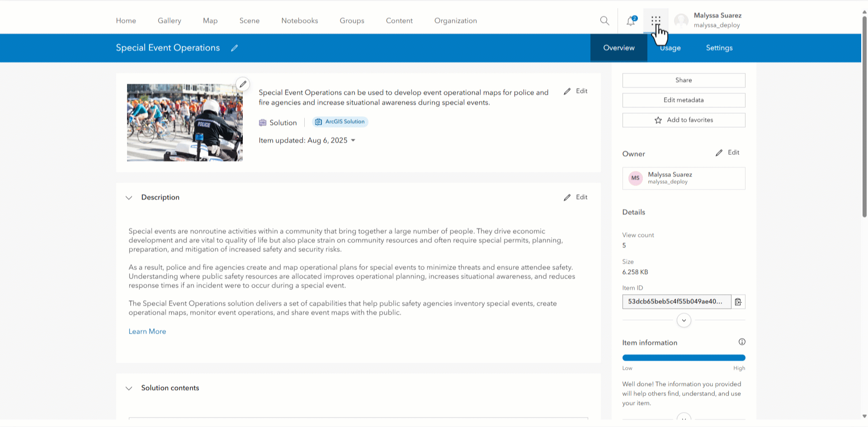Screen dimensions: 868x427
Task: Copy the Item ID to clipboard
Action: [x=738, y=302]
